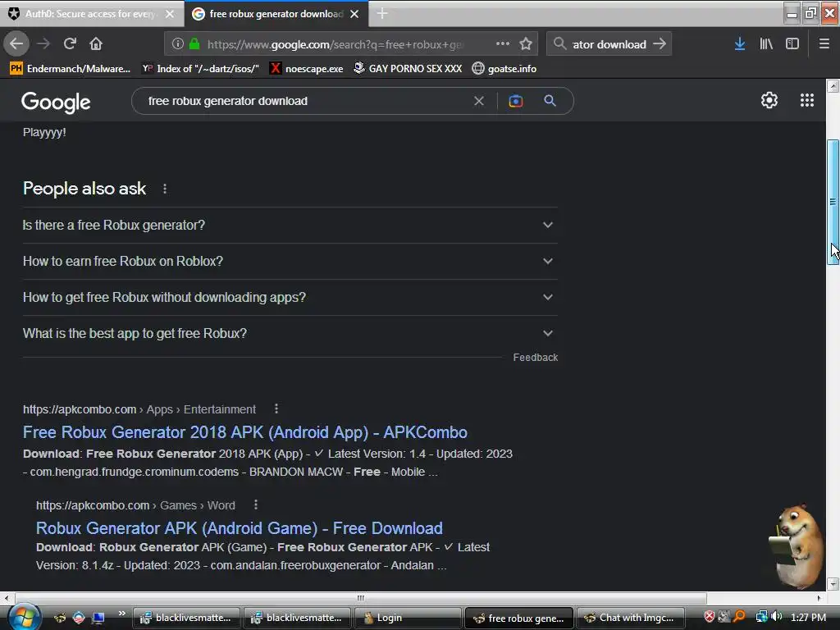This screenshot has width=840, height=630.
Task: Switch to the Auth0 tab
Action: tap(91, 14)
